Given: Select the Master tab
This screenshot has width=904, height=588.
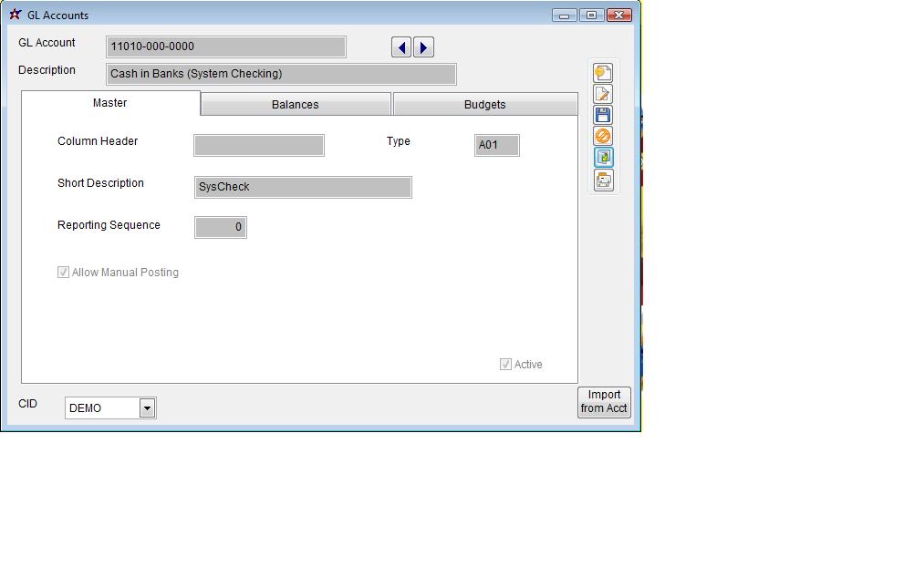Looking at the screenshot, I should (x=110, y=103).
